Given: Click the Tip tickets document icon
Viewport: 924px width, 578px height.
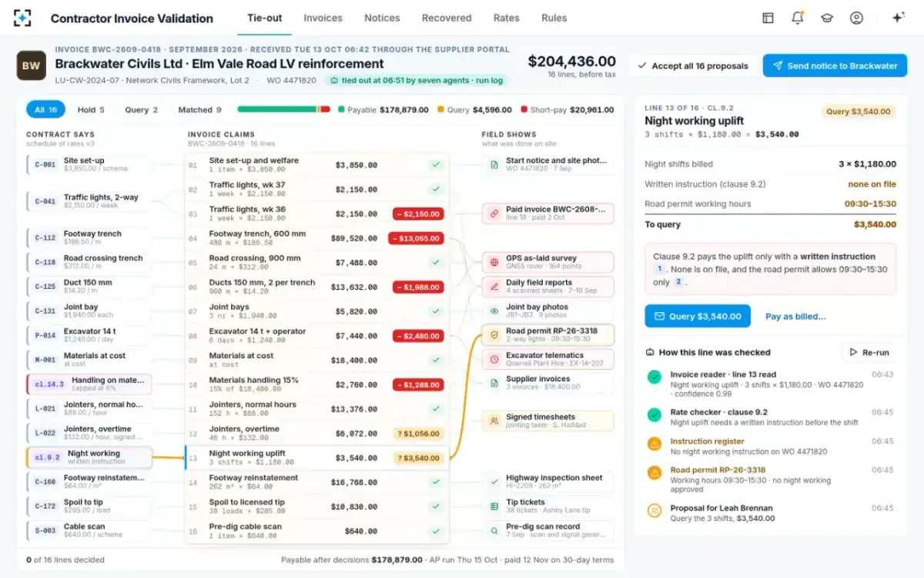Looking at the screenshot, I should pos(494,506).
